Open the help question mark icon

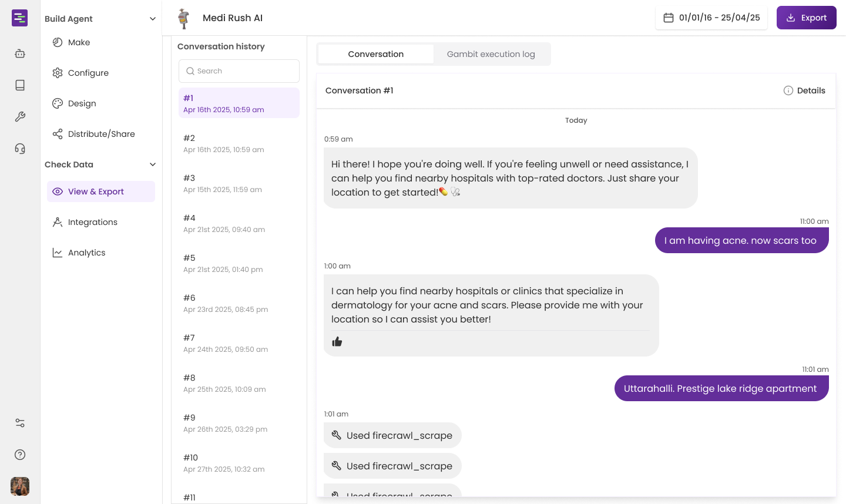(x=20, y=455)
